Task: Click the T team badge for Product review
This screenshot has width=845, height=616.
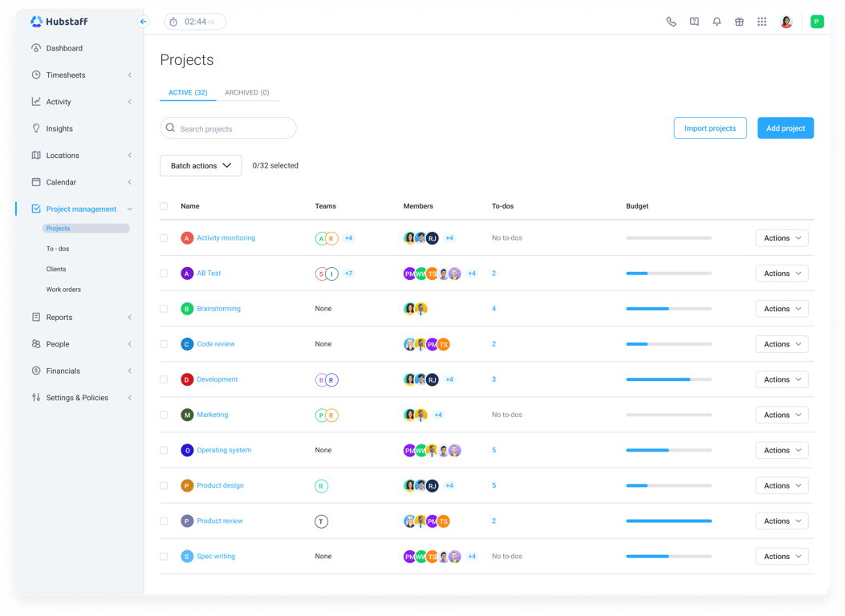Action: [321, 521]
